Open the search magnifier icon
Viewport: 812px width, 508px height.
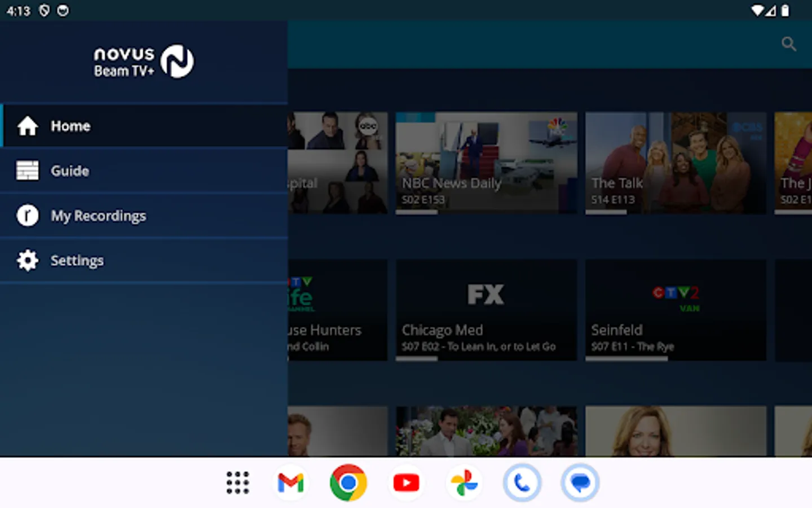789,44
